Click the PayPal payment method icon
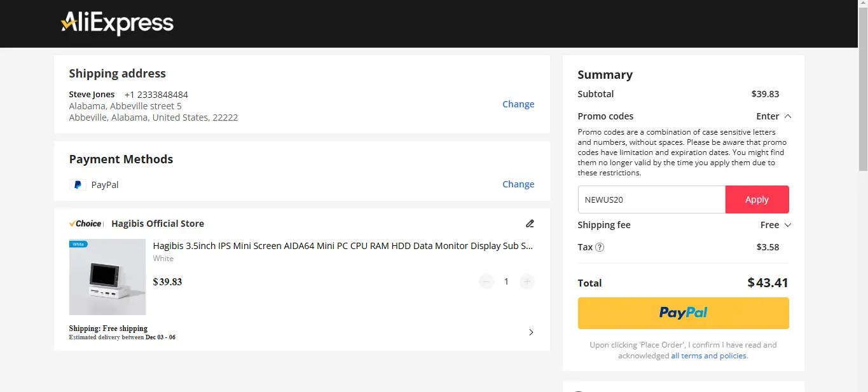The image size is (868, 392). pyautogui.click(x=78, y=185)
